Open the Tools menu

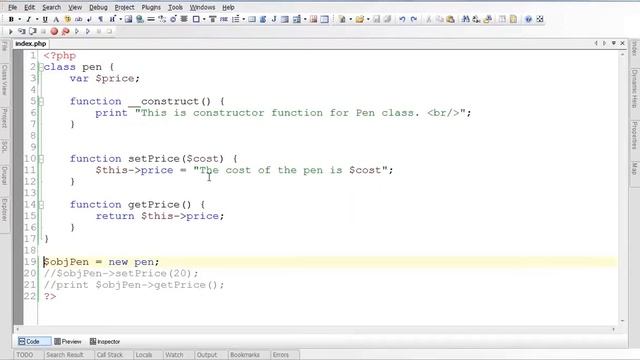(x=175, y=7)
